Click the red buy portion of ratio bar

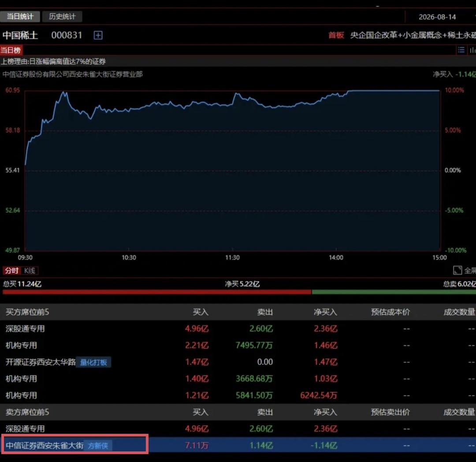coord(157,292)
